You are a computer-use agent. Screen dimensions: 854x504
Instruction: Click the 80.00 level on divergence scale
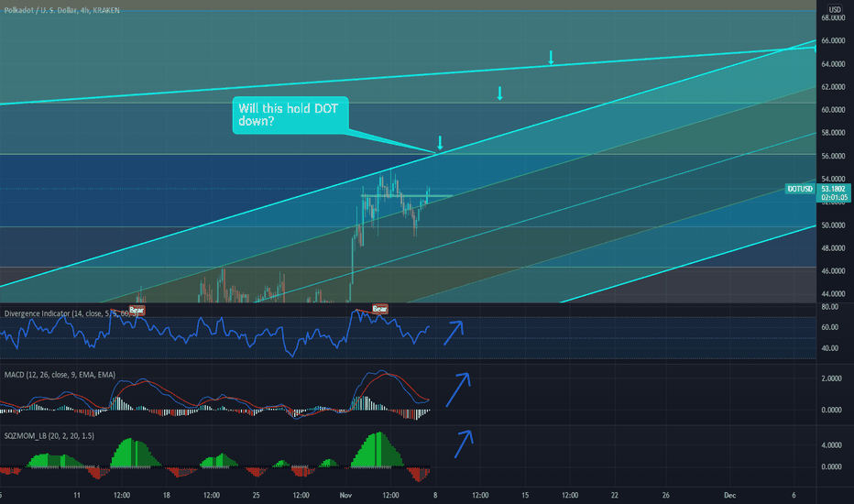(x=829, y=307)
